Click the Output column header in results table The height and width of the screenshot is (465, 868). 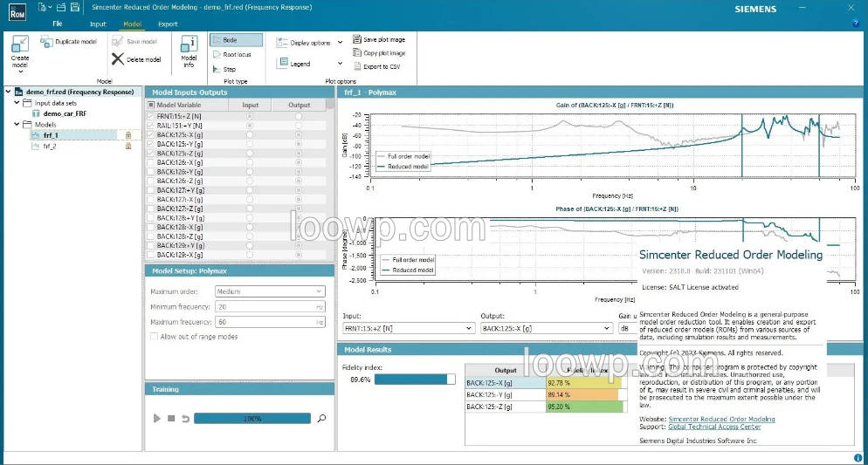[506, 370]
